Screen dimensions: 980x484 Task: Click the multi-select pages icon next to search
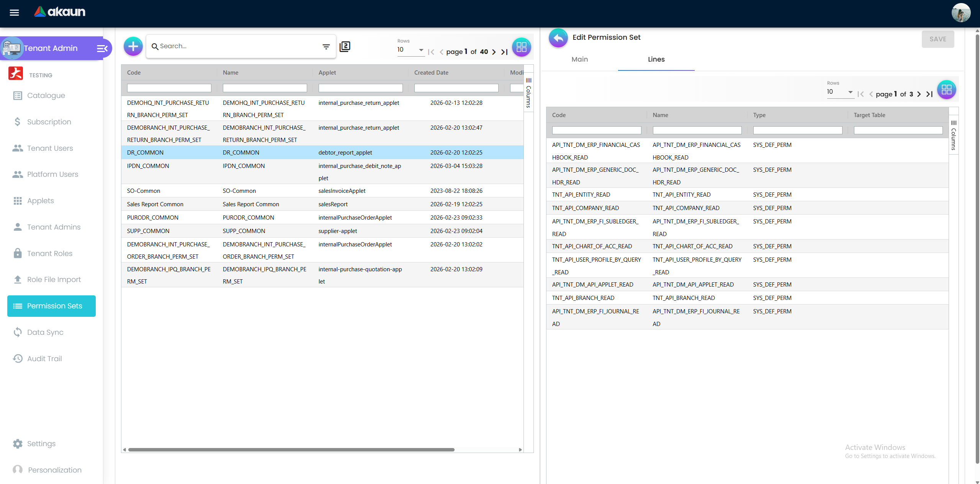coord(345,47)
